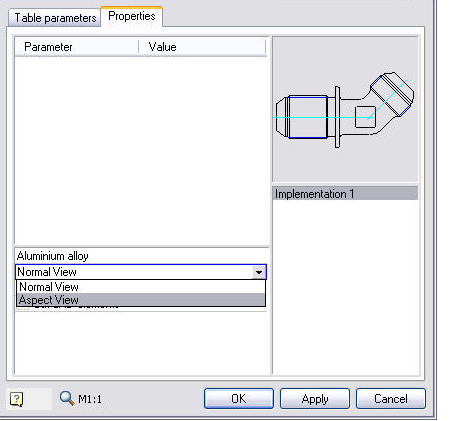The height and width of the screenshot is (421, 466).
Task: Click the Parameter column header
Action: (x=77, y=47)
